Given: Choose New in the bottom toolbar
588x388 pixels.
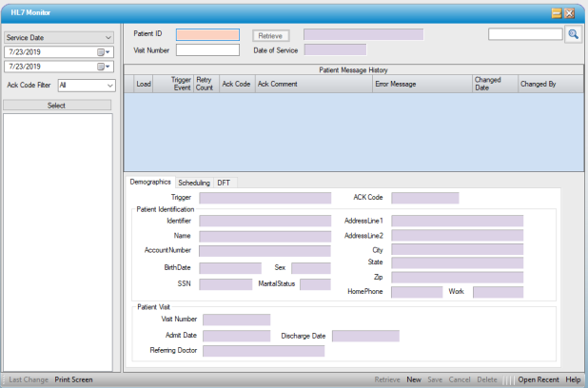Looking at the screenshot, I should 414,379.
